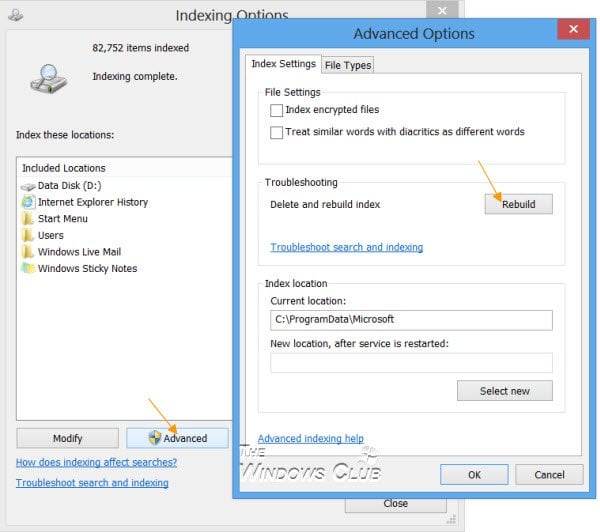Viewport: 600px width, 532px height.
Task: Open How does indexing affect searches link
Action: tap(96, 462)
